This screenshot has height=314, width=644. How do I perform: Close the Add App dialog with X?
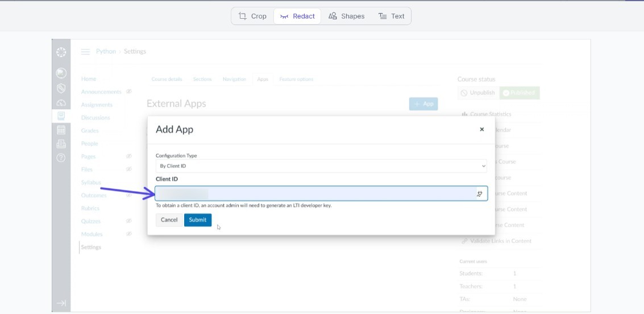pos(482,130)
